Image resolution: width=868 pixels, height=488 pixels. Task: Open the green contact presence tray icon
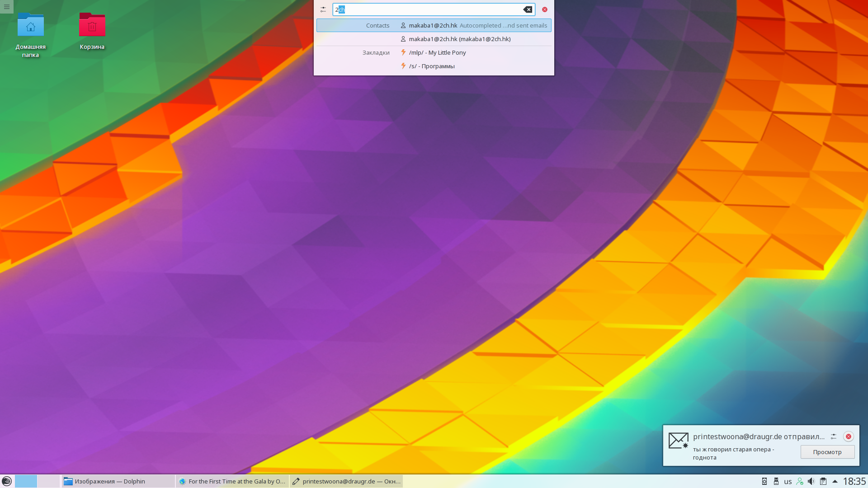click(800, 481)
